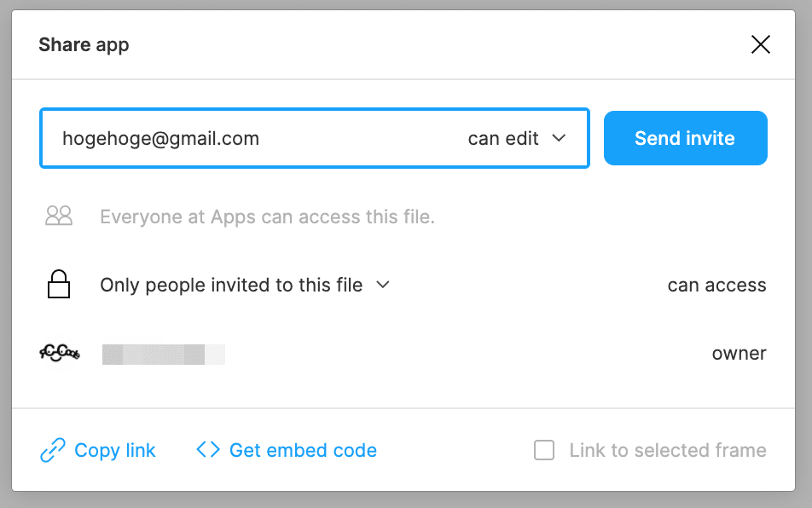Viewport: 812px width, 508px height.
Task: Click the chevron arrow beside "can edit"
Action: point(560,138)
